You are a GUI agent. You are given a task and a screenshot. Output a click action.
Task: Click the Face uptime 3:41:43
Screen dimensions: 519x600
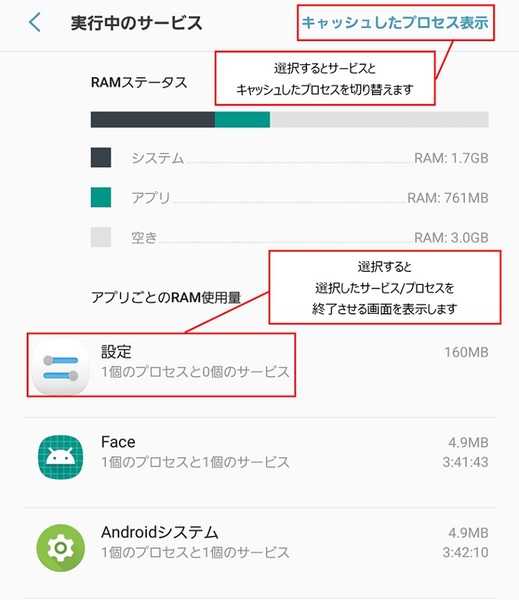tap(465, 462)
